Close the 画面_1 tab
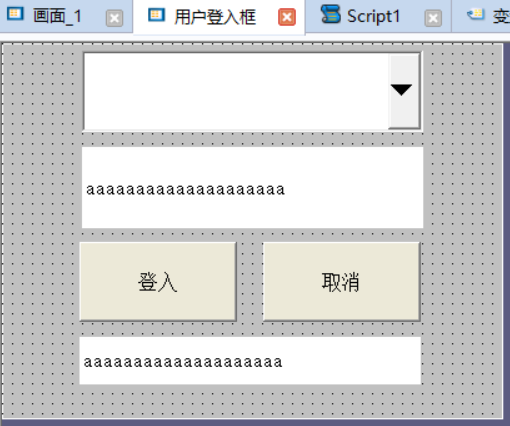This screenshot has height=426, width=510. click(x=114, y=18)
